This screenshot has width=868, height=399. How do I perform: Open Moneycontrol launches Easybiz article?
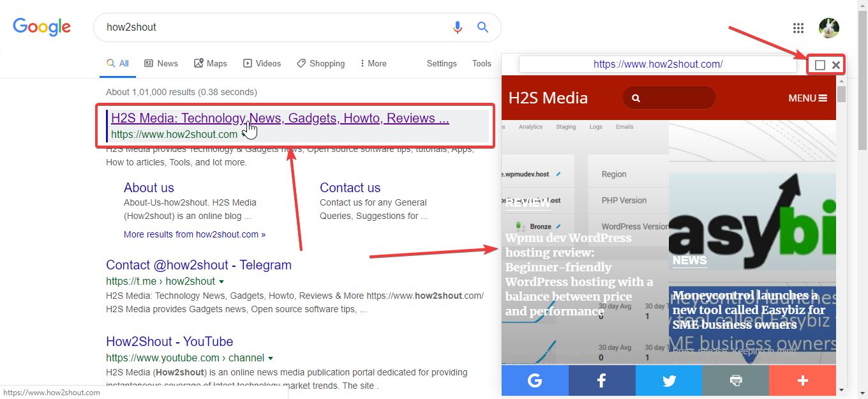749,310
